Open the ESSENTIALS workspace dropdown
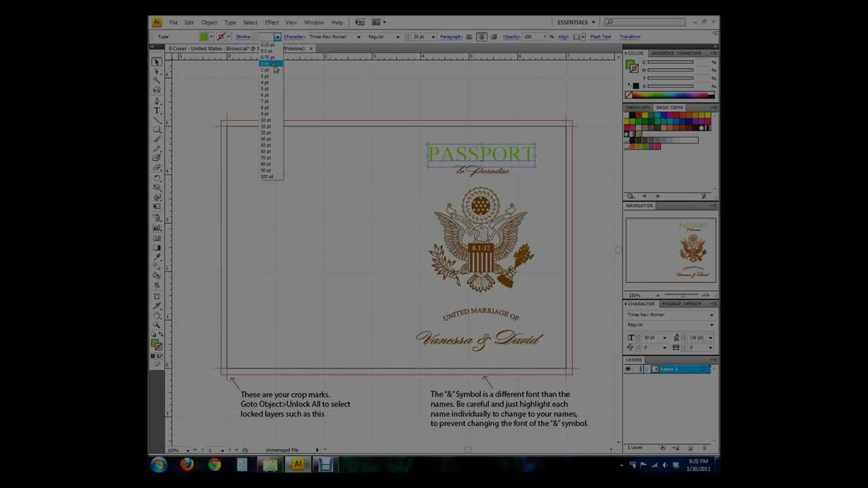Image resolution: width=868 pixels, height=488 pixels. coord(576,22)
